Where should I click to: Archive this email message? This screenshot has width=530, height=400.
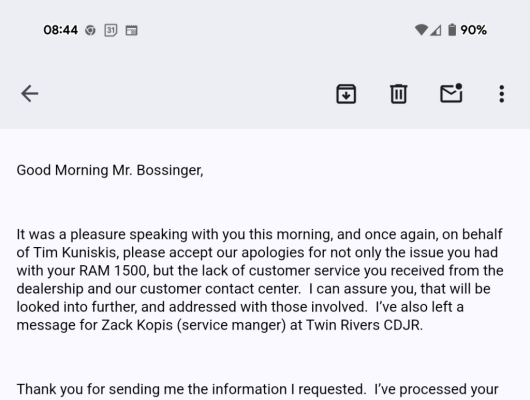[x=346, y=94]
